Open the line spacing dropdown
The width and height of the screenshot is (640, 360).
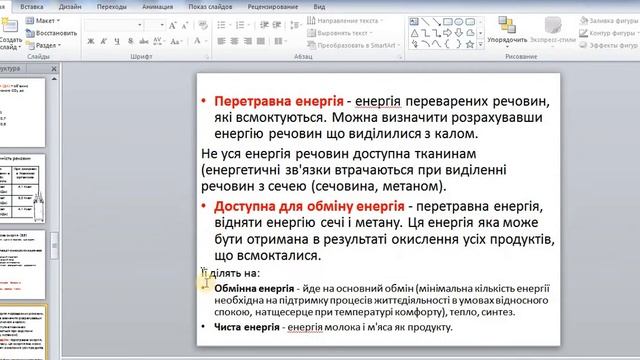[x=296, y=25]
